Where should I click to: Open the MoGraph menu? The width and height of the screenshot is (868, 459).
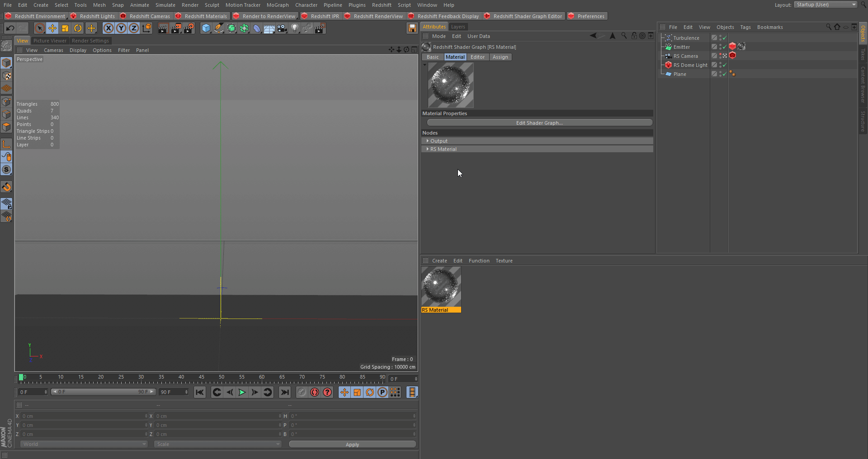pos(278,5)
